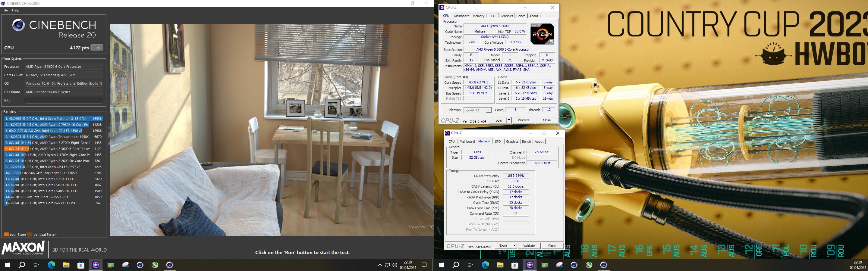Image resolution: width=868 pixels, height=271 pixels.
Task: Switch to CPU tab in Timings CPU-Z window
Action: pos(451,142)
